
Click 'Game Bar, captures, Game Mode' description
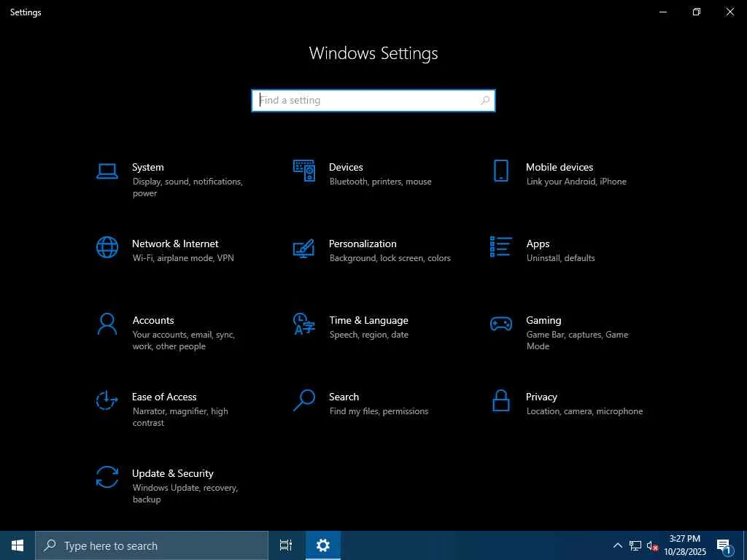point(578,341)
